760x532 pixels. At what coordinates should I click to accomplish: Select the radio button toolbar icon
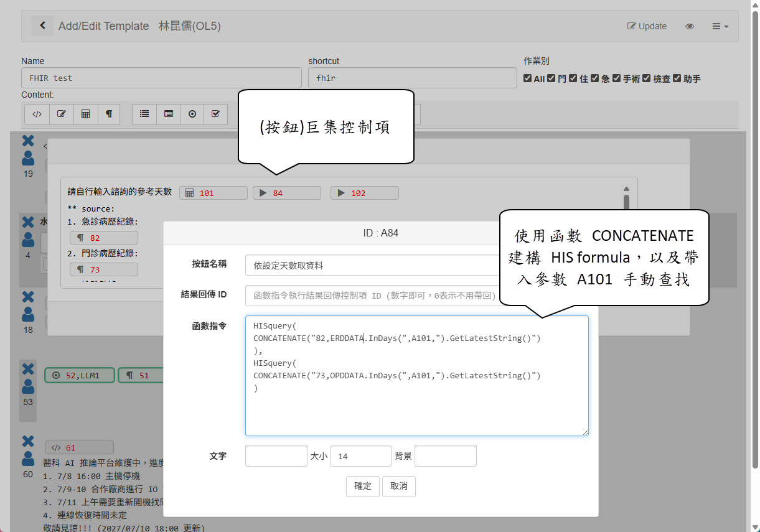tap(192, 114)
